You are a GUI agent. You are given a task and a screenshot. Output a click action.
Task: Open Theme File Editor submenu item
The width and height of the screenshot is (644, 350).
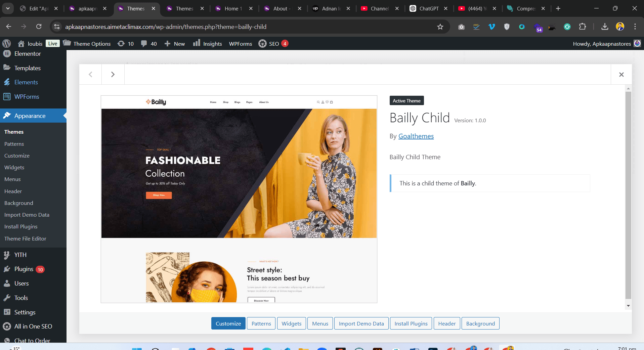tap(25, 238)
